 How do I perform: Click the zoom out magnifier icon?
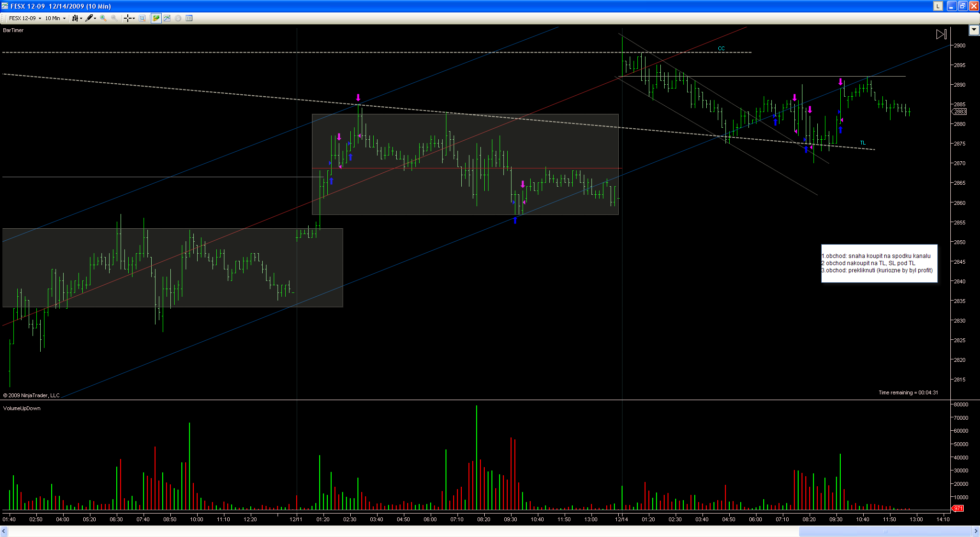pyautogui.click(x=114, y=18)
